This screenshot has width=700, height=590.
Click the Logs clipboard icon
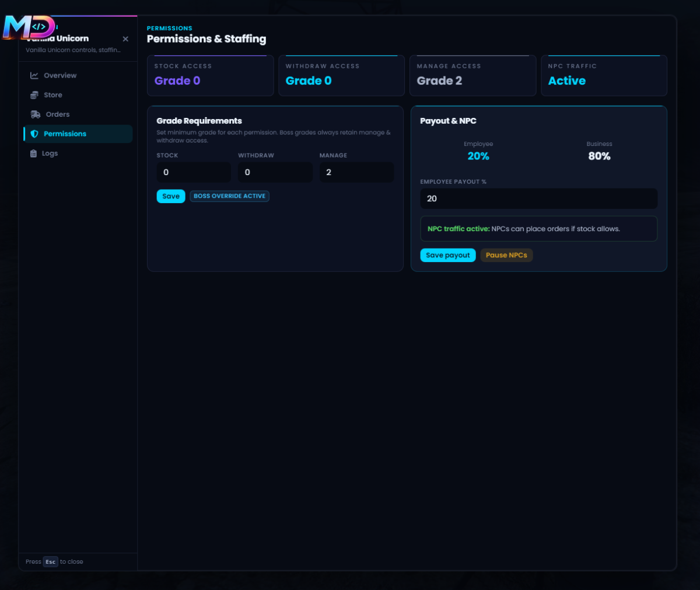pyautogui.click(x=33, y=153)
